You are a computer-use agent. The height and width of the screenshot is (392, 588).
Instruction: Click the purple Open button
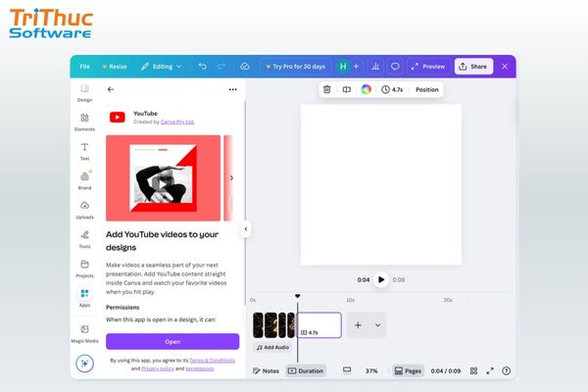click(172, 341)
